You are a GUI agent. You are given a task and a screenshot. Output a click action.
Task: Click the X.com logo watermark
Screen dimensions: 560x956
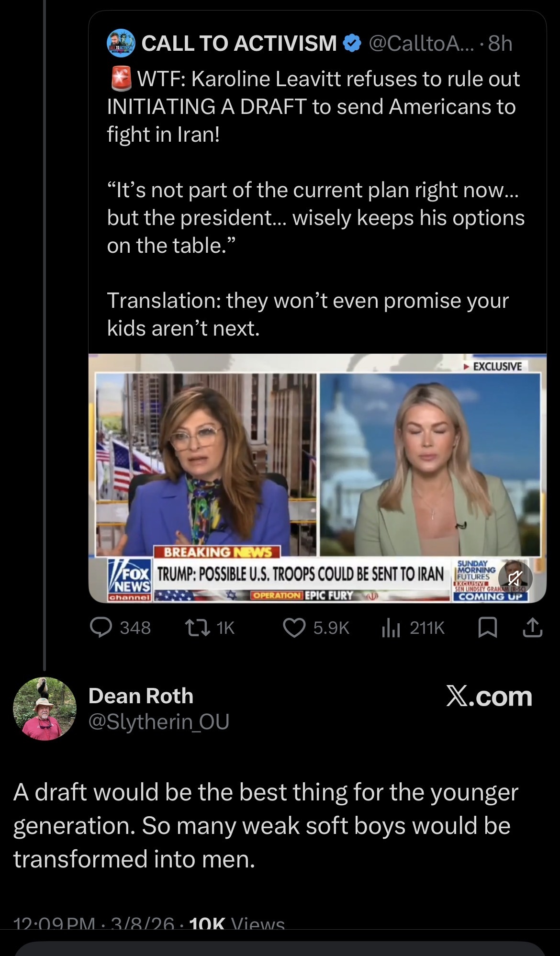[489, 697]
